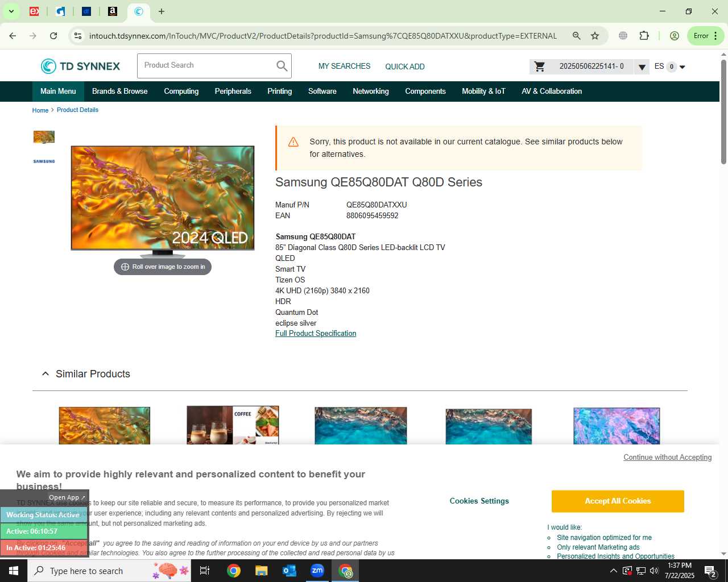This screenshot has height=582, width=728.
Task: Click the address bar URL
Action: point(322,36)
